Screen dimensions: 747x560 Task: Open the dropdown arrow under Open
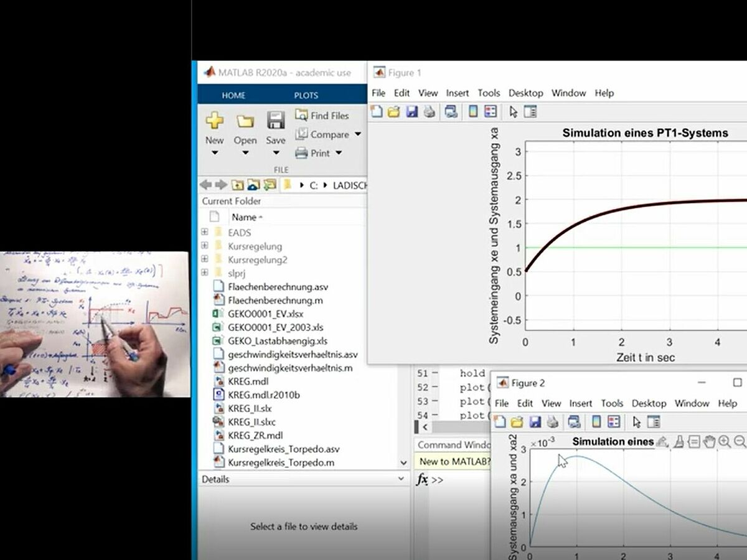click(x=245, y=152)
